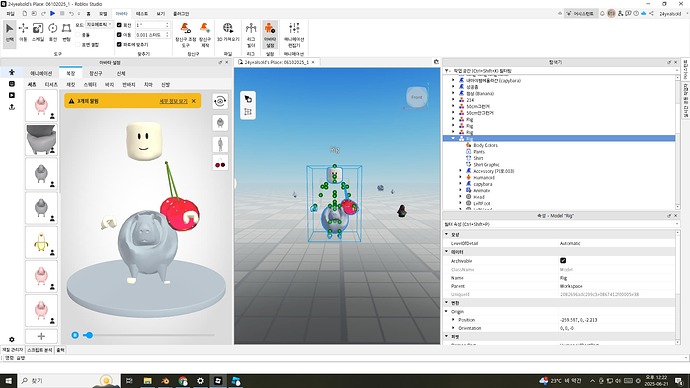Open the mode dropdown in the tools group
This screenshot has width=690, height=388.
(x=99, y=25)
